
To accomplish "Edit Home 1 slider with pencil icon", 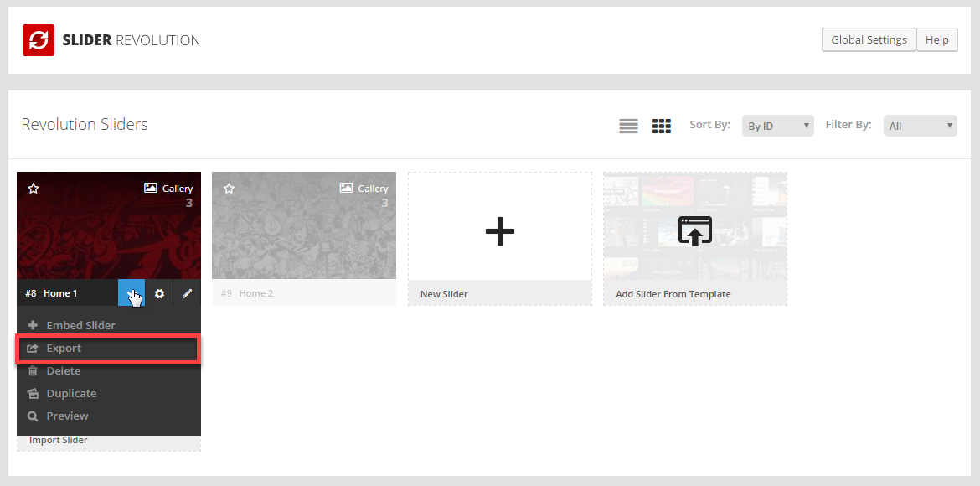I will [x=187, y=293].
